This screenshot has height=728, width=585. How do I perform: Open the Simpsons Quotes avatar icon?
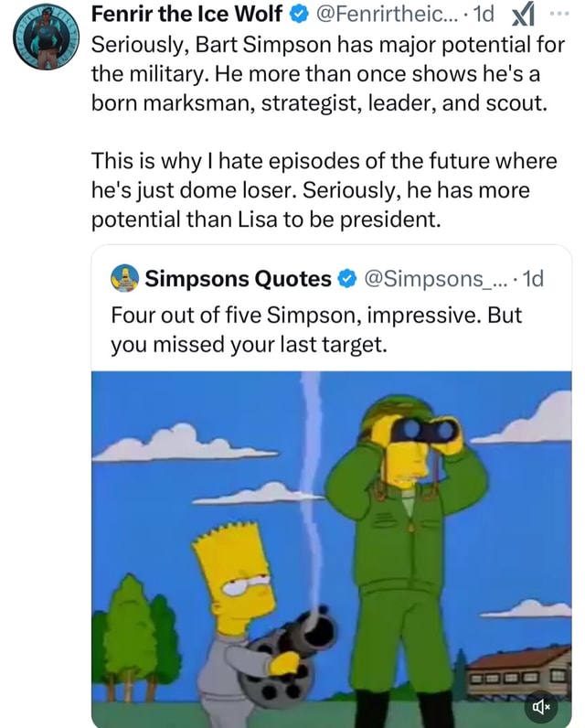point(124,278)
